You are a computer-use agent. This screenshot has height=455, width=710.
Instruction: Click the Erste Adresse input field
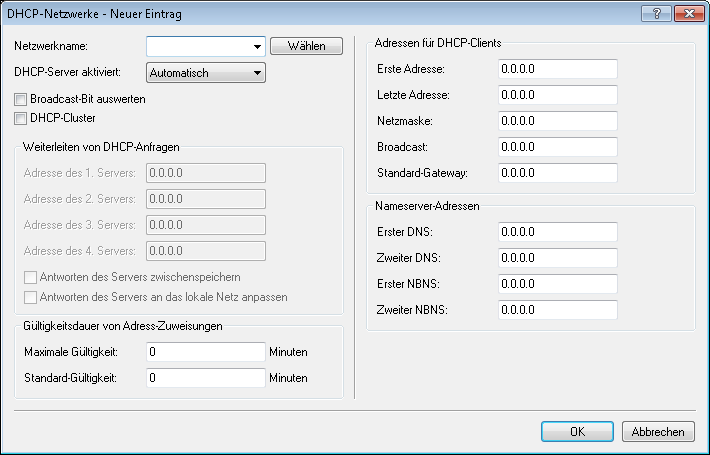point(556,69)
